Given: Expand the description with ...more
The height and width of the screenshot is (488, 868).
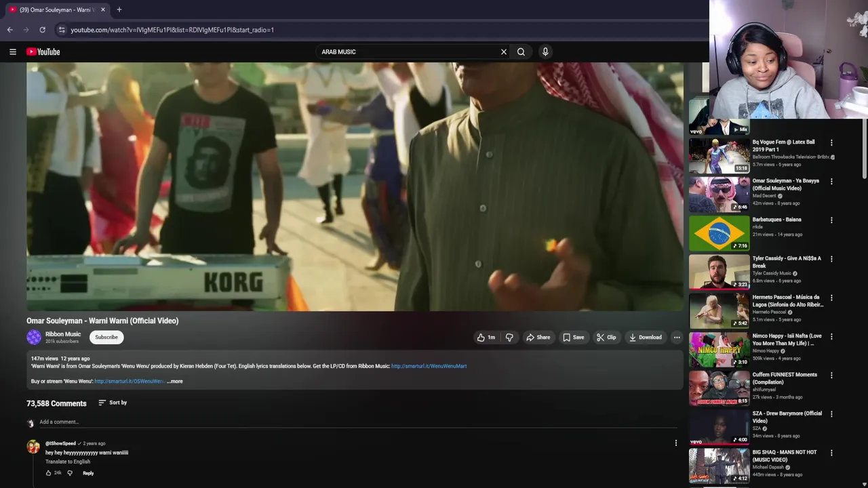Looking at the screenshot, I should 175,381.
